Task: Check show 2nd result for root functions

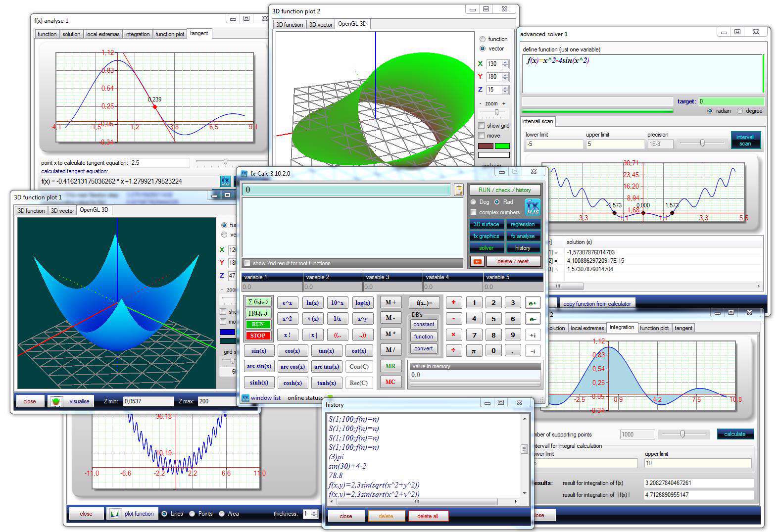Action: point(247,263)
